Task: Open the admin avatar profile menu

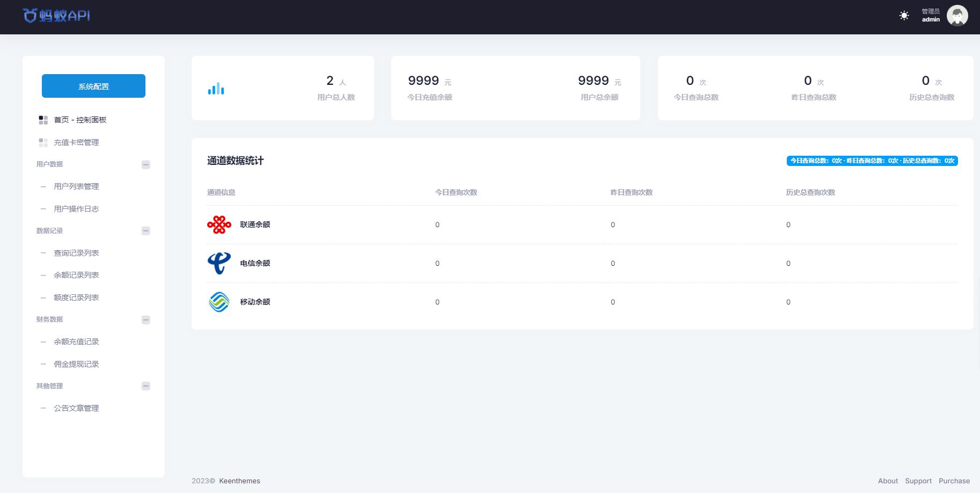Action: [957, 16]
